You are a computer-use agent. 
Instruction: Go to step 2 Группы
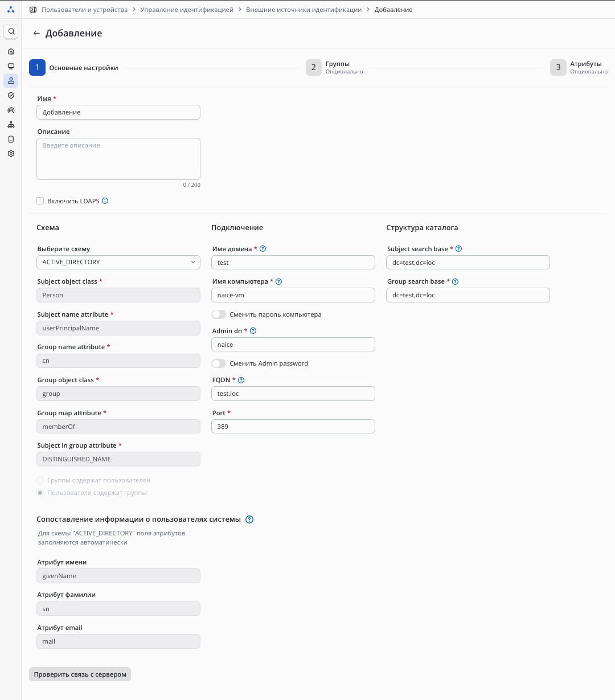314,67
